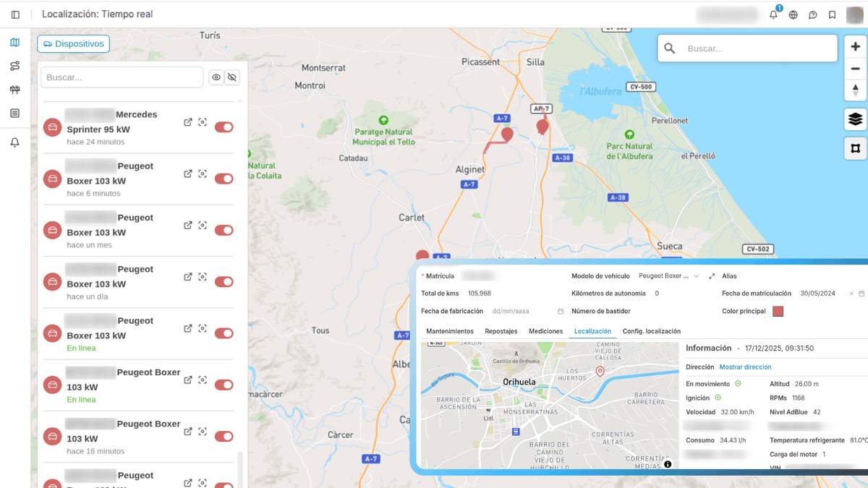This screenshot has height=488, width=868.
Task: Open the Color principal red swatch
Action: [778, 312]
